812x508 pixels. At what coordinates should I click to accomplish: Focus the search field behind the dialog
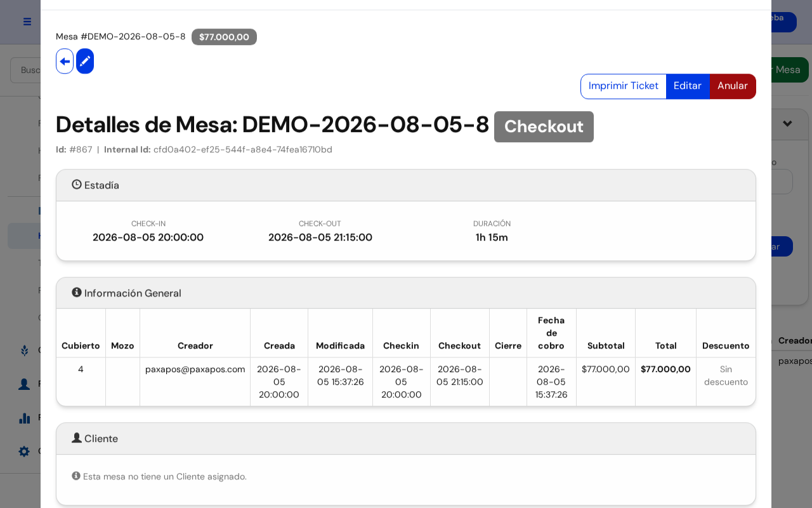click(x=25, y=70)
